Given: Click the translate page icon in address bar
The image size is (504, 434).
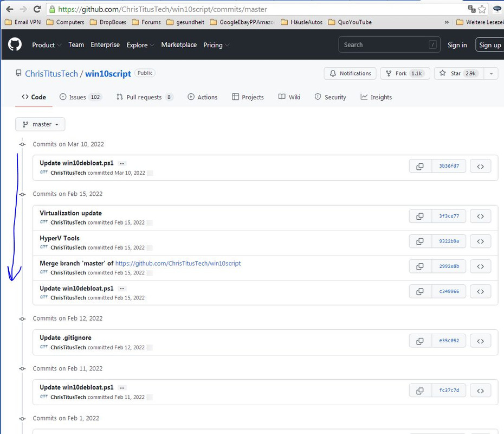Looking at the screenshot, I should click(471, 9).
